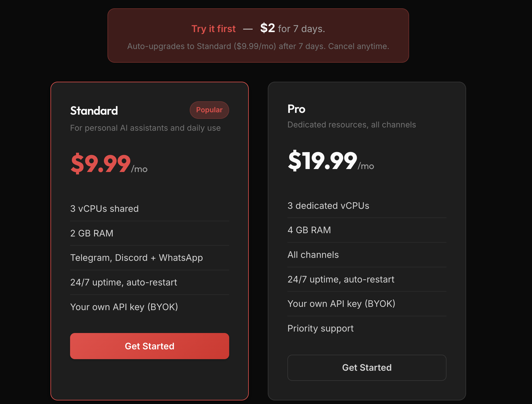Select the Popular badge on Standard plan
Image resolution: width=532 pixels, height=404 pixels.
coord(209,110)
